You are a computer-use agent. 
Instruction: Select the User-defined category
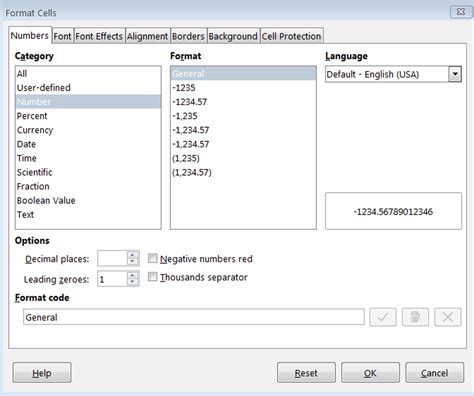pos(88,87)
